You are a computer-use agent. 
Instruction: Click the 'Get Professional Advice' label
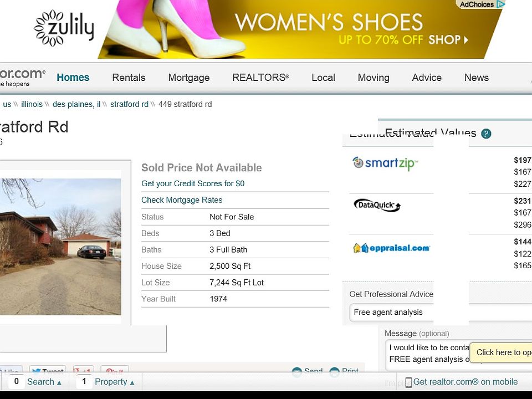[x=391, y=294]
